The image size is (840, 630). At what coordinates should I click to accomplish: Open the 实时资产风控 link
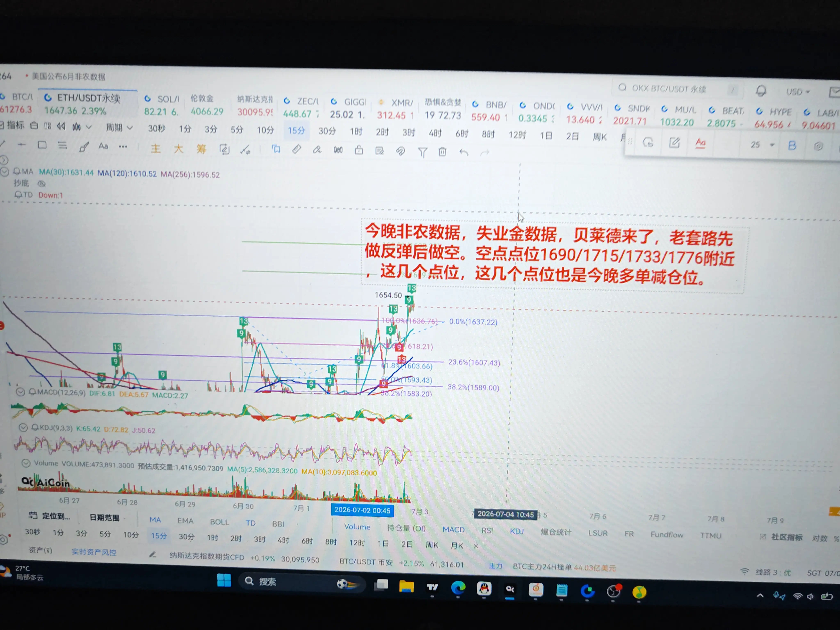(94, 552)
